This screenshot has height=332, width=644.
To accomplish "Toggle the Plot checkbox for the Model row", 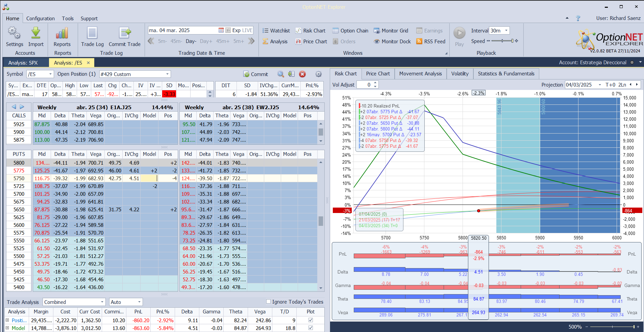I will 311,328.
